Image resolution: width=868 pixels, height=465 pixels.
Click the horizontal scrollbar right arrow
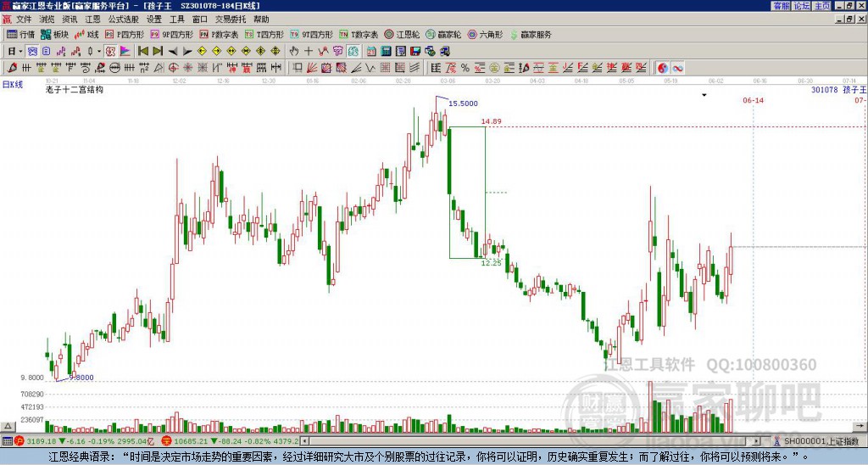(x=756, y=441)
